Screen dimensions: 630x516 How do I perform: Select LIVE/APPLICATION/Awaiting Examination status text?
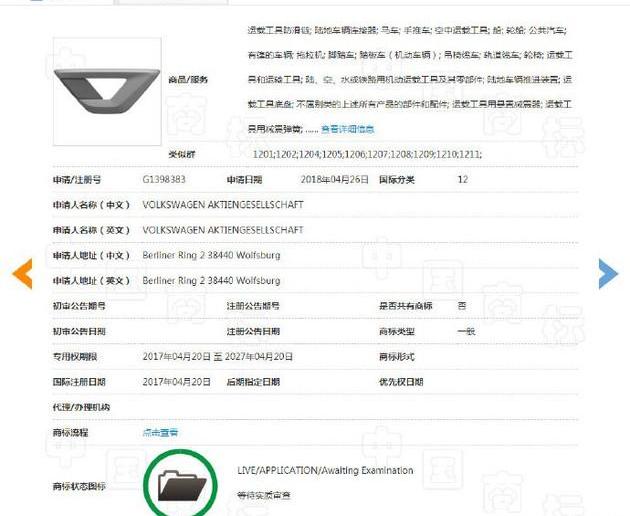325,471
